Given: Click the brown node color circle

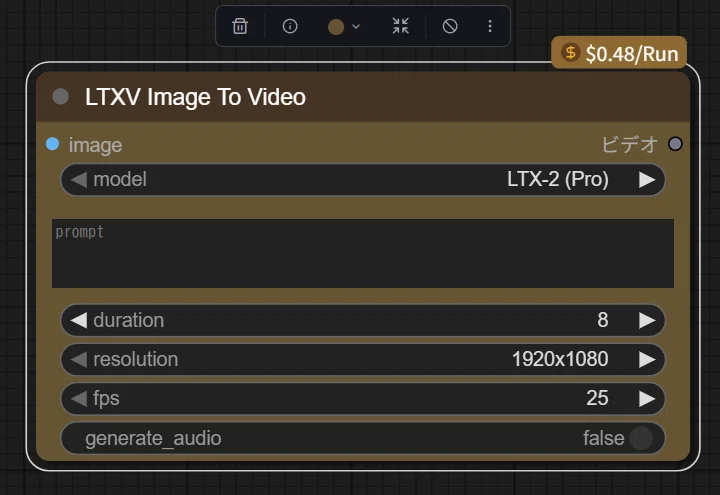Looking at the screenshot, I should (x=336, y=27).
